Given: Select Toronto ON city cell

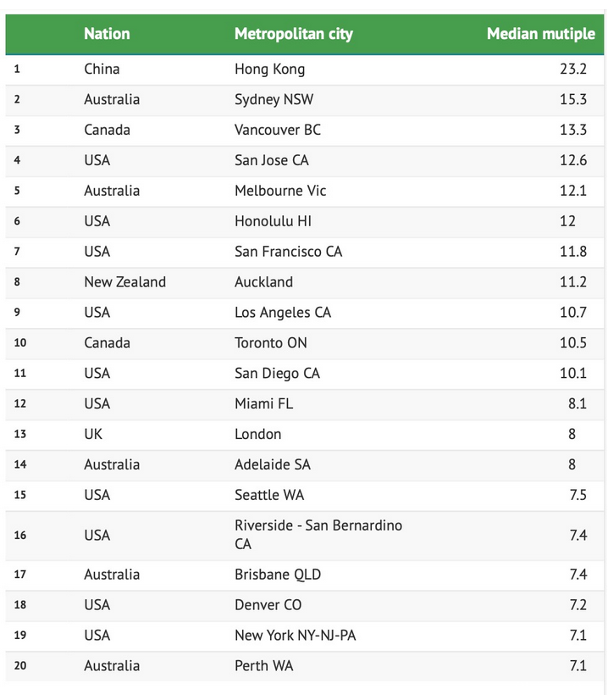Looking at the screenshot, I should [x=271, y=343].
